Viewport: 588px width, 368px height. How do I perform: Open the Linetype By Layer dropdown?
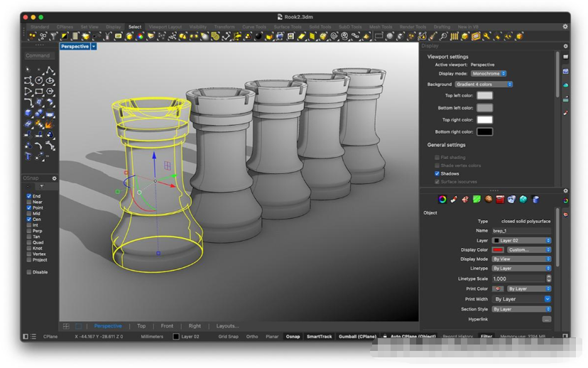pyautogui.click(x=521, y=269)
